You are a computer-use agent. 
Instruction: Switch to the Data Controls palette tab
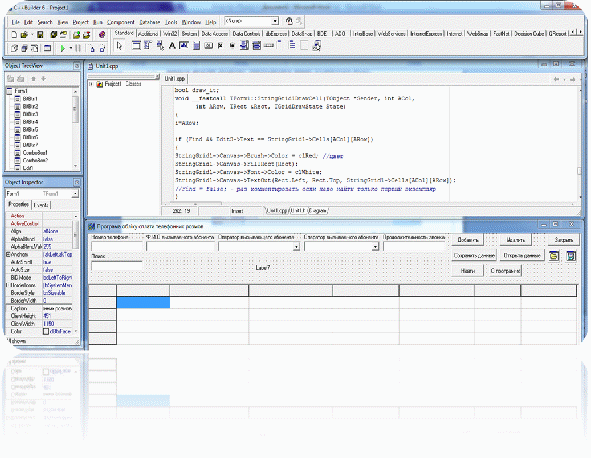(246, 34)
